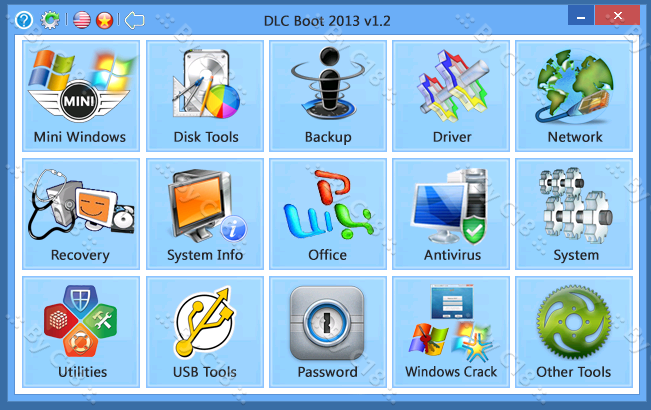Select the USB Tools tile
Screen dimensions: 651x410
205,332
